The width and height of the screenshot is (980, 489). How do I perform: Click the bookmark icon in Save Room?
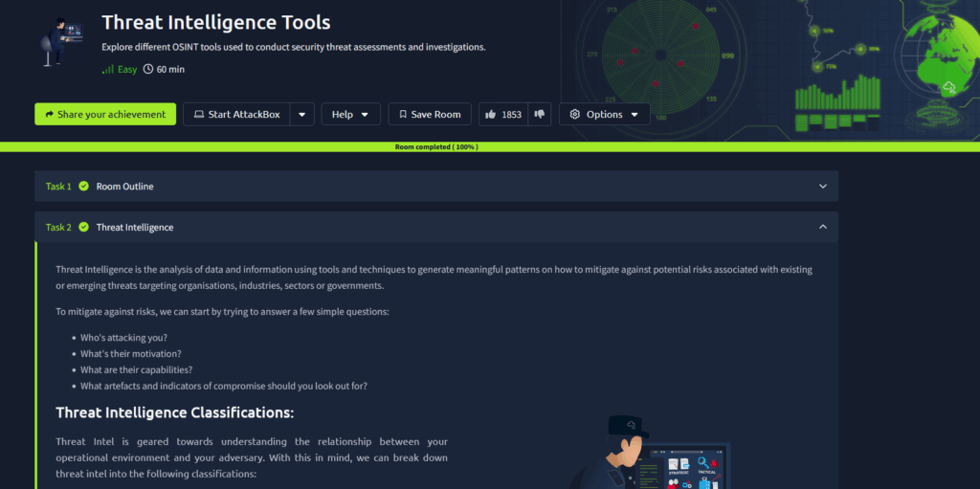(403, 115)
